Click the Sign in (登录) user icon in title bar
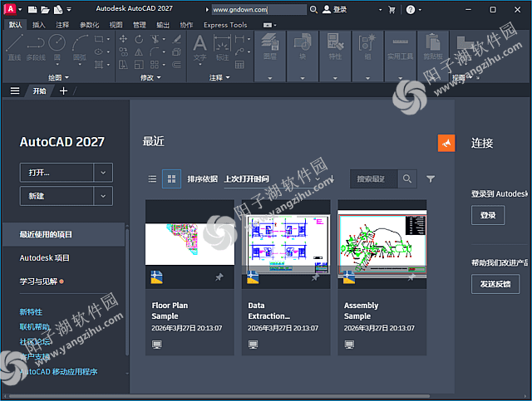Viewport: 532px width, 401px height. click(334, 9)
